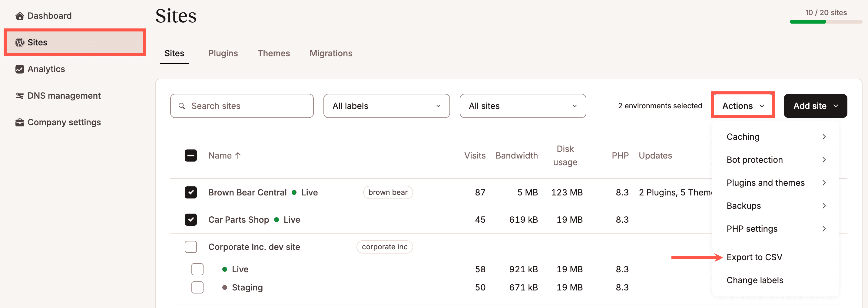Image resolution: width=868 pixels, height=308 pixels.
Task: Click the grey Staging status dot
Action: point(224,287)
